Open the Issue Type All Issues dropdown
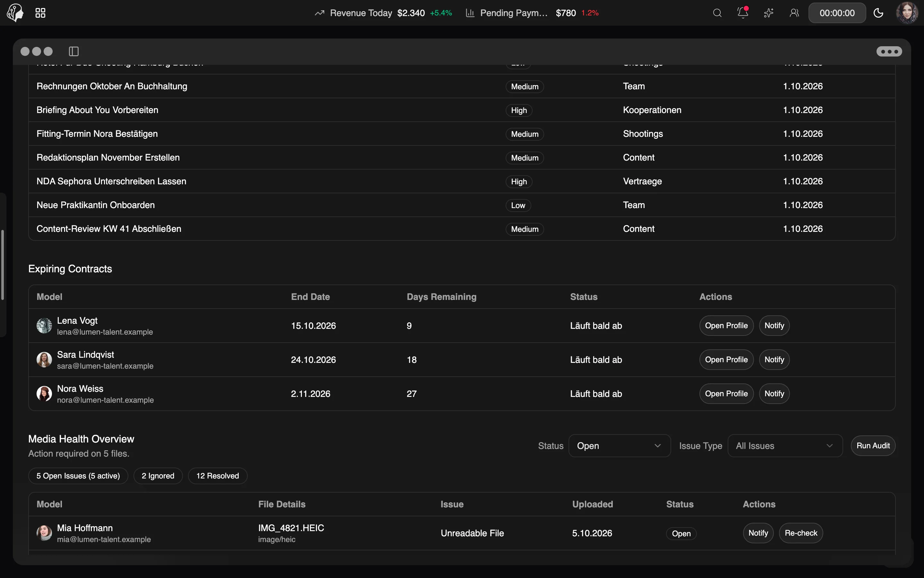The width and height of the screenshot is (924, 578). (785, 446)
